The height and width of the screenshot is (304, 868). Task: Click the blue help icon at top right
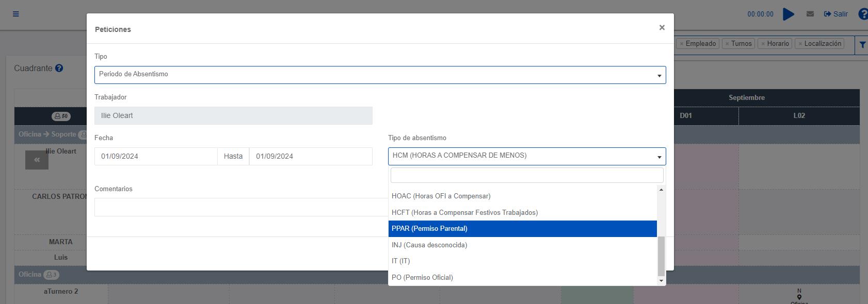click(x=863, y=14)
